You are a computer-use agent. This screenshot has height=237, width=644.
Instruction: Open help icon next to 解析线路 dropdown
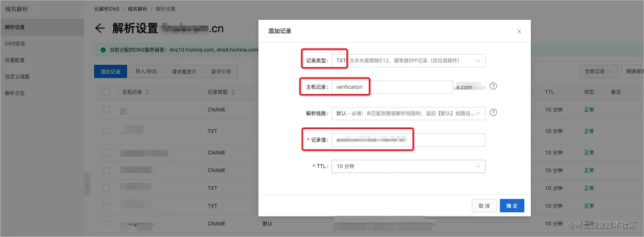(493, 113)
